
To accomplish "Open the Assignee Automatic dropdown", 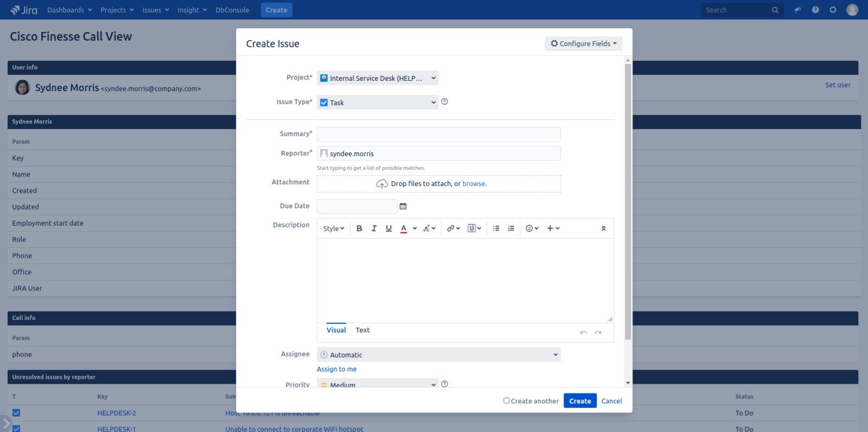I will click(x=439, y=355).
